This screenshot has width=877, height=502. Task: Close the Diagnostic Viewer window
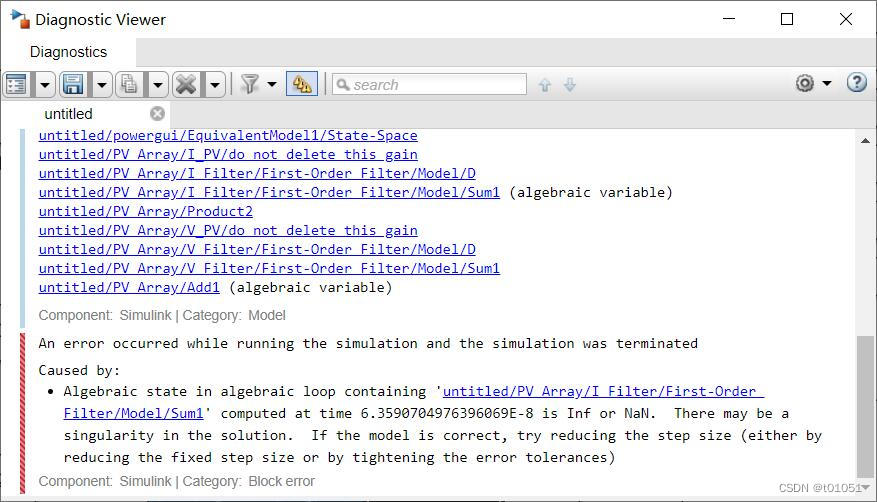pos(846,19)
